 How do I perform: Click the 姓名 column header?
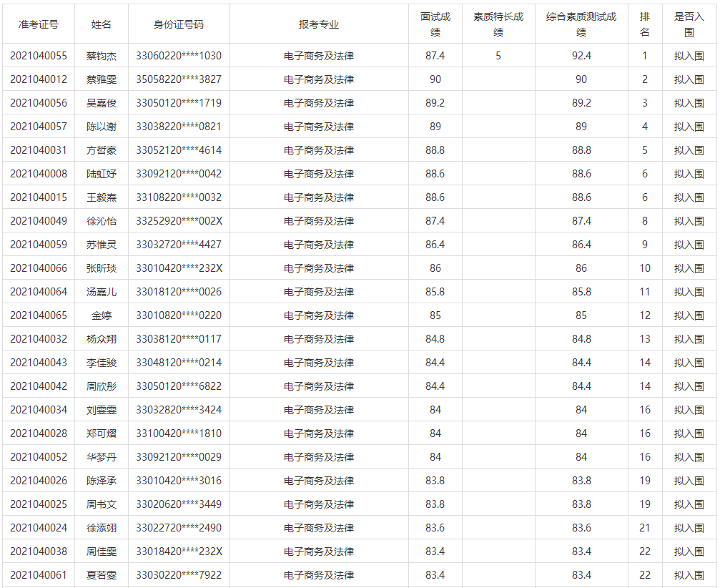102,24
